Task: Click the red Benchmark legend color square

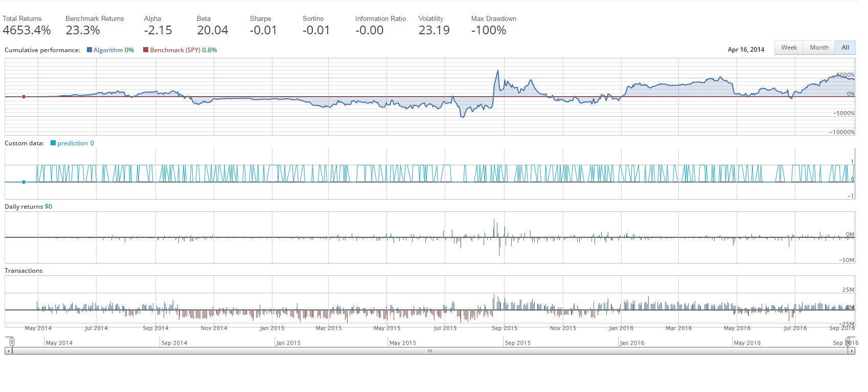Action: pyautogui.click(x=146, y=50)
